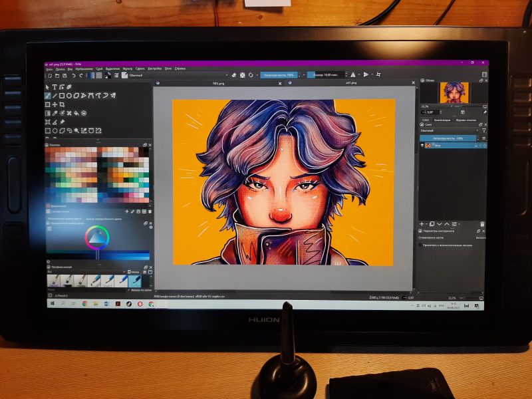Adjust the brush size slider in toolbar
Viewport: 532px width, 399px height.
click(326, 74)
